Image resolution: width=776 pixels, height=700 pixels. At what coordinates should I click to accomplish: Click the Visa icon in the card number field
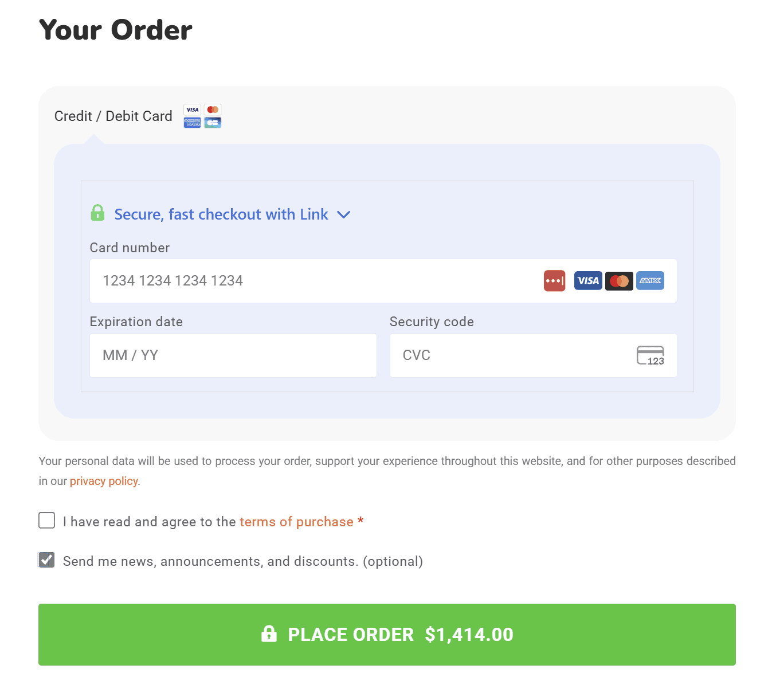[588, 281]
